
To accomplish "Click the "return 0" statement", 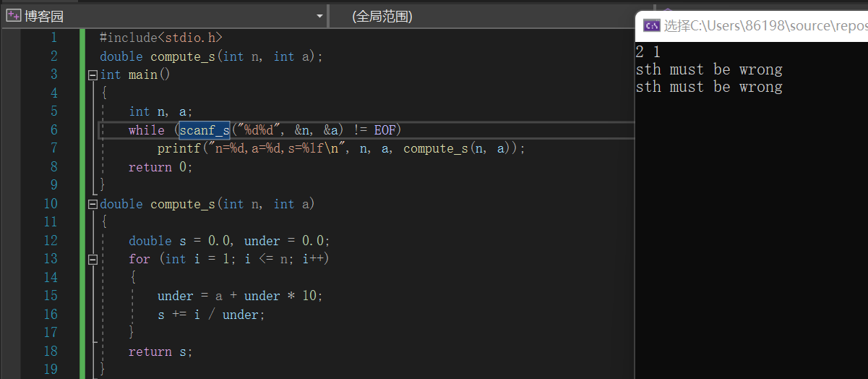I will 160,167.
